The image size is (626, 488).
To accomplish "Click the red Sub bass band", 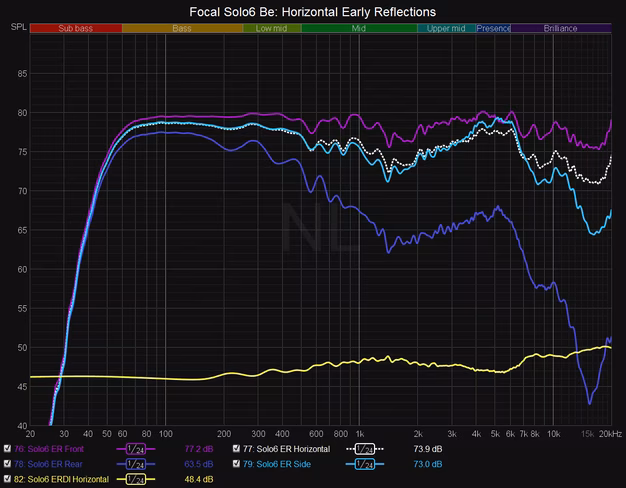I will point(76,28).
